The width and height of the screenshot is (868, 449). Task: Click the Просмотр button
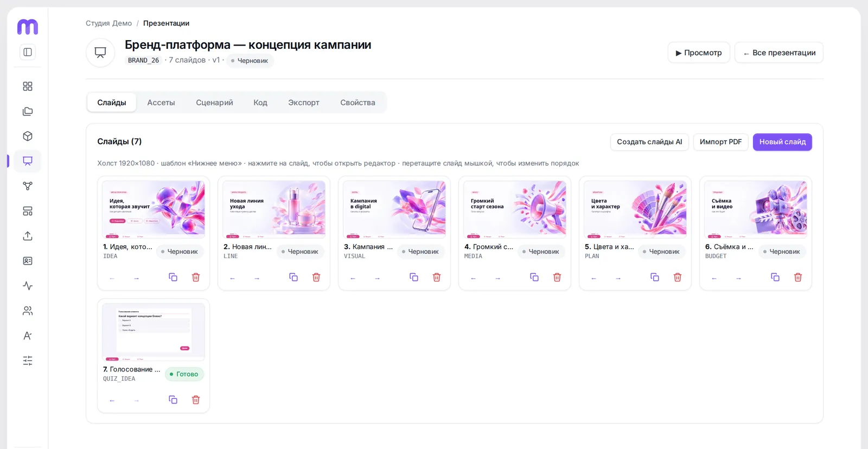(699, 53)
